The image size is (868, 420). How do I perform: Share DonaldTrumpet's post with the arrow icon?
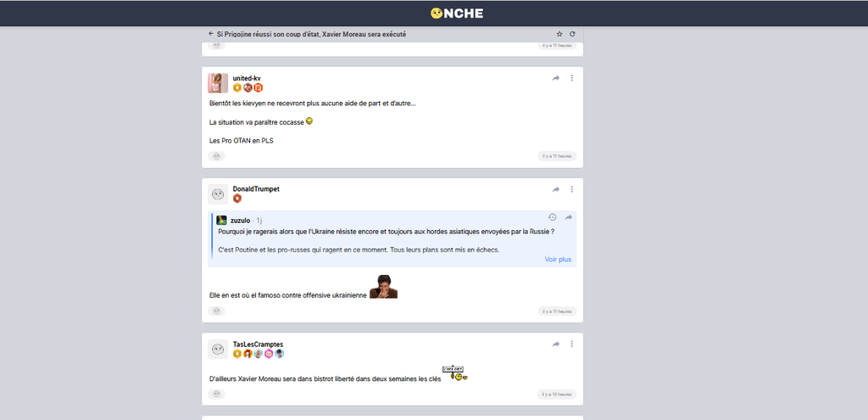point(556,189)
